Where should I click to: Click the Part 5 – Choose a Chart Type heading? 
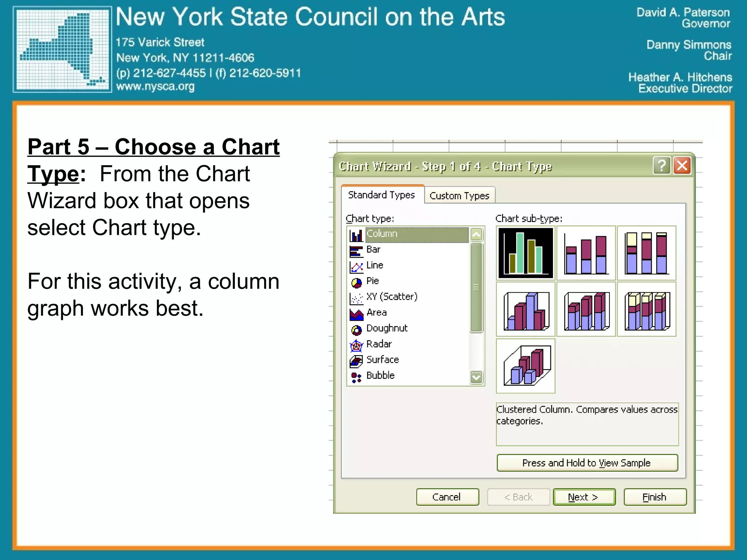click(153, 160)
